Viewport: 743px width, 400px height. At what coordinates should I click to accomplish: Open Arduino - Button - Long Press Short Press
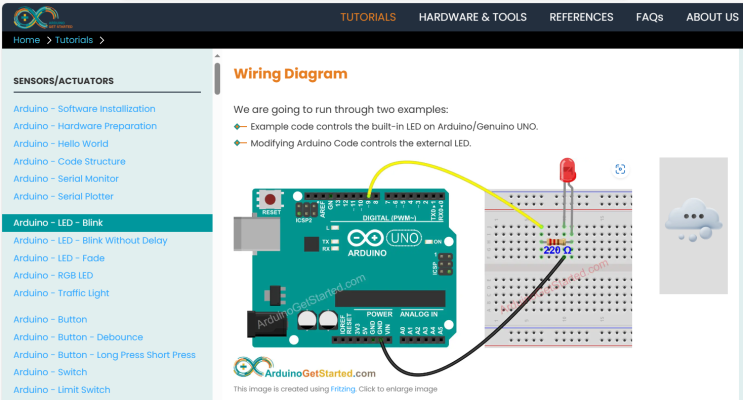[x=104, y=355]
